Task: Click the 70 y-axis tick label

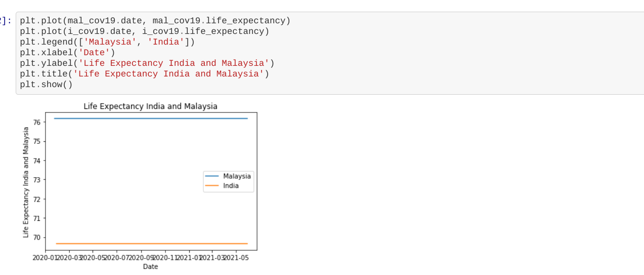Action: [37, 238]
